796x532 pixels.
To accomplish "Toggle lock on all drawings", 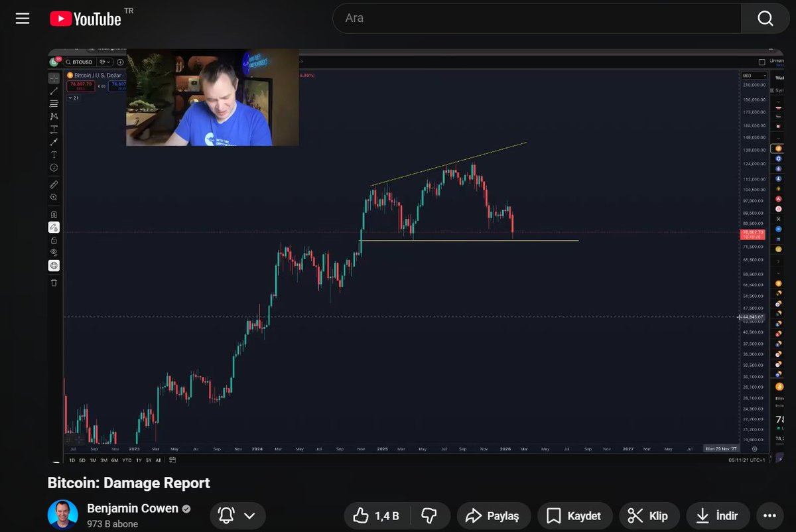I will pyautogui.click(x=54, y=239).
